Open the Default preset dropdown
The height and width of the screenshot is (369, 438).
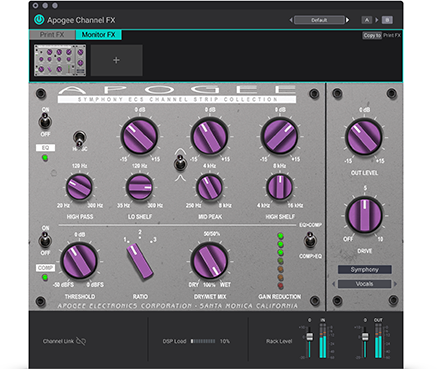319,20
